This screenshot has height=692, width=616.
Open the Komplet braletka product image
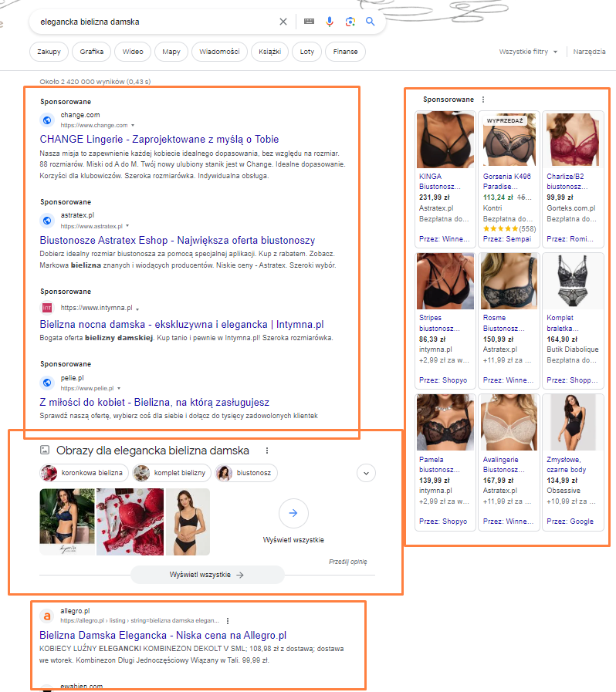click(573, 281)
